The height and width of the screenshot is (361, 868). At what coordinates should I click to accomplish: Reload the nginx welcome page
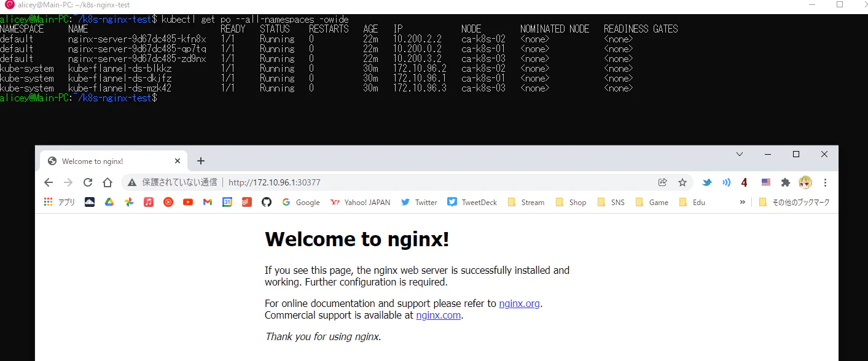coord(88,182)
